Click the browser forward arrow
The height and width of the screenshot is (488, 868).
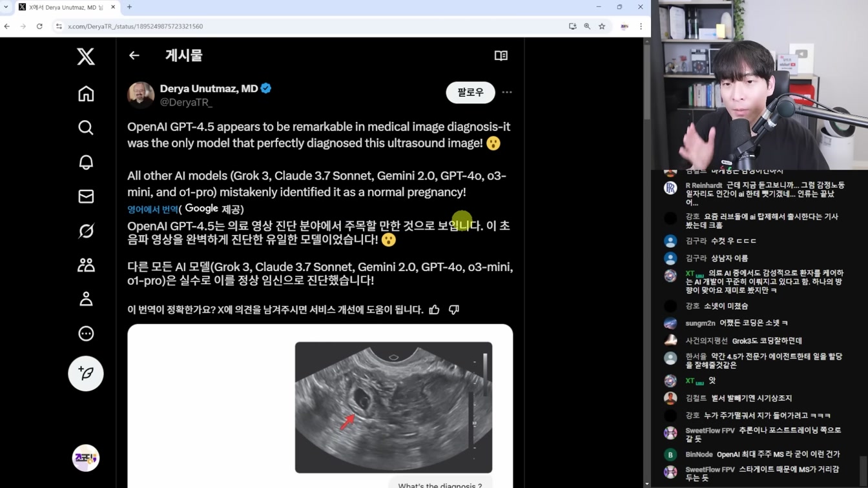23,26
